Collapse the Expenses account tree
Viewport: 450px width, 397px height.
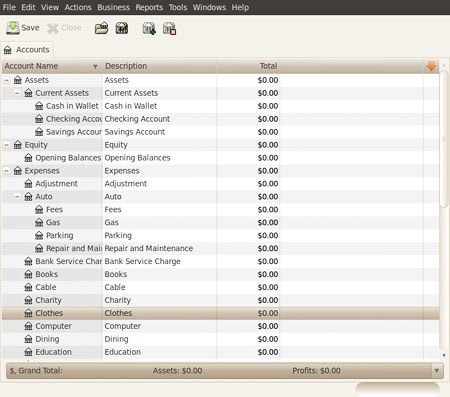click(x=6, y=171)
